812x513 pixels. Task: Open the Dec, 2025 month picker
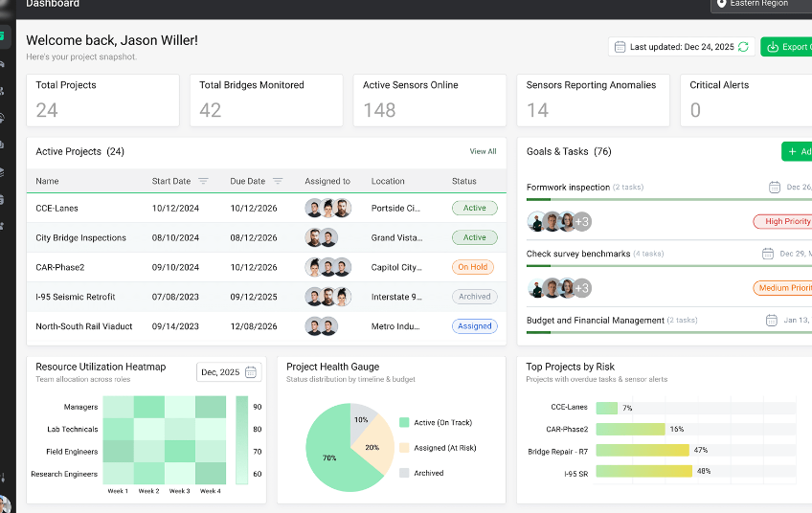pyautogui.click(x=229, y=372)
